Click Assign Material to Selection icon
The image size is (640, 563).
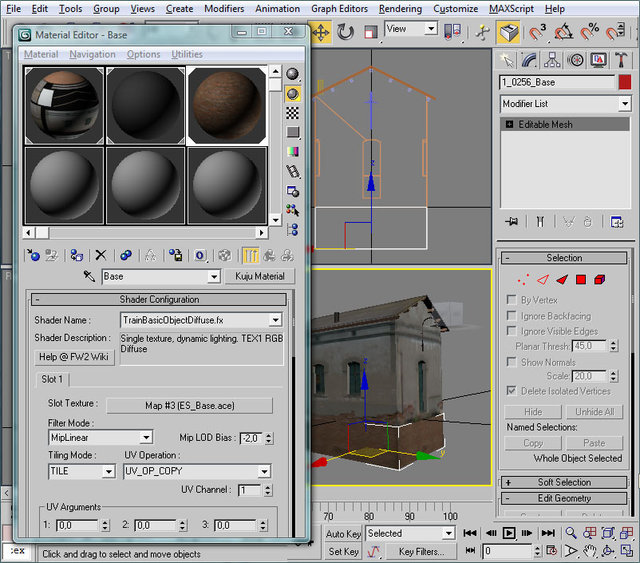(x=77, y=256)
